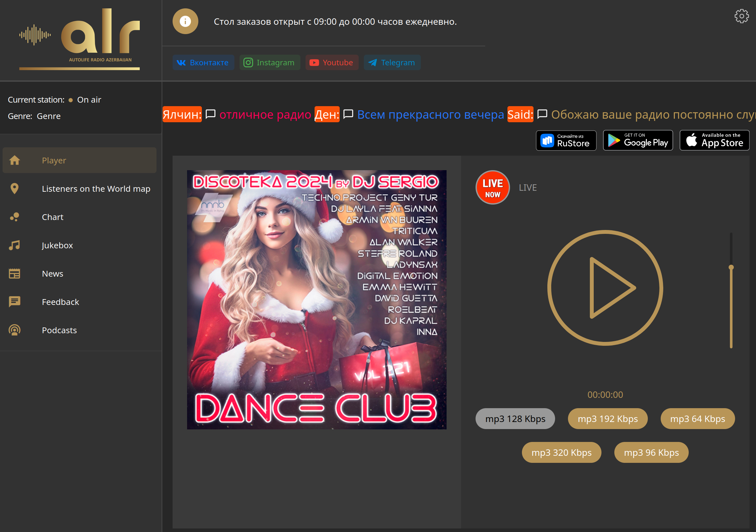Adjust the vertical volume slider
This screenshot has height=532, width=756.
[731, 267]
